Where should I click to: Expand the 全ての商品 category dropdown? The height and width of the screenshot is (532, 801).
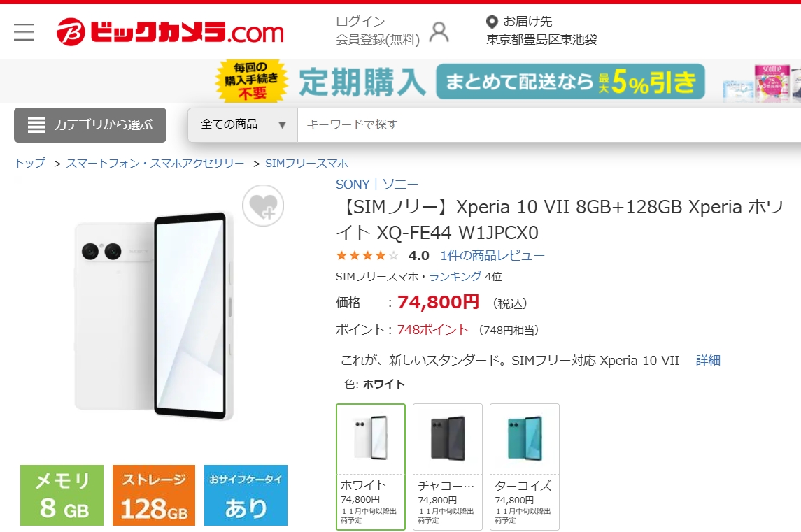coord(243,124)
